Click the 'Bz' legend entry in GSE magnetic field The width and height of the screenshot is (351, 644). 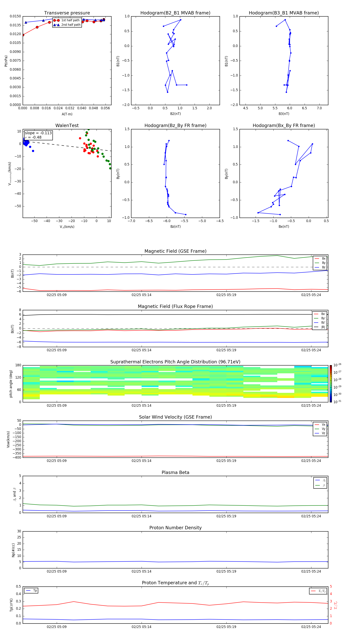320,267
